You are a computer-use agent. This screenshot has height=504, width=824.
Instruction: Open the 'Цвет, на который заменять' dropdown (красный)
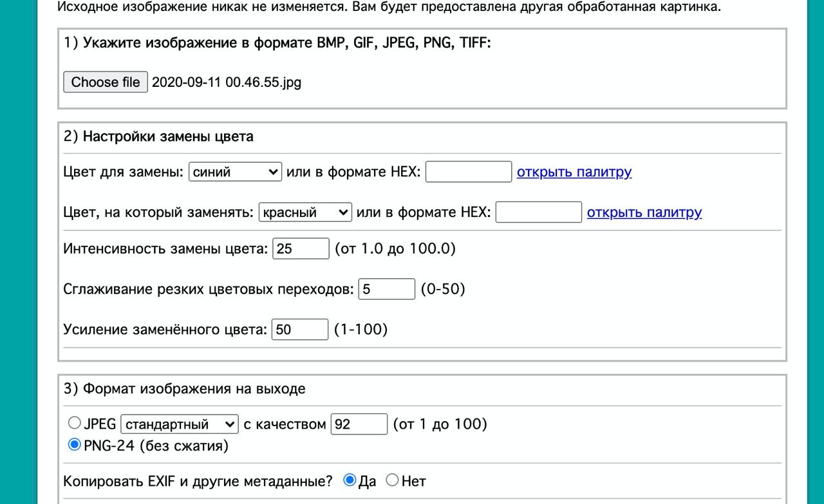point(305,212)
